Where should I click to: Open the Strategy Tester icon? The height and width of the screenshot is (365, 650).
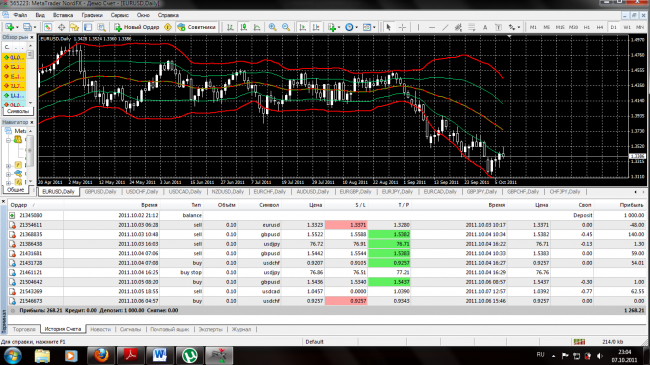tap(101, 27)
